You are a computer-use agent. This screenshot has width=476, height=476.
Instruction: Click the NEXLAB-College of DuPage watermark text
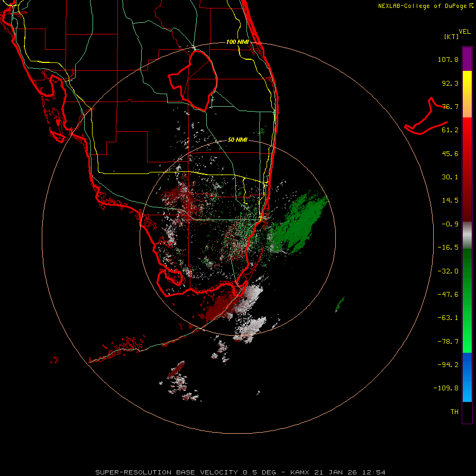(x=425, y=6)
